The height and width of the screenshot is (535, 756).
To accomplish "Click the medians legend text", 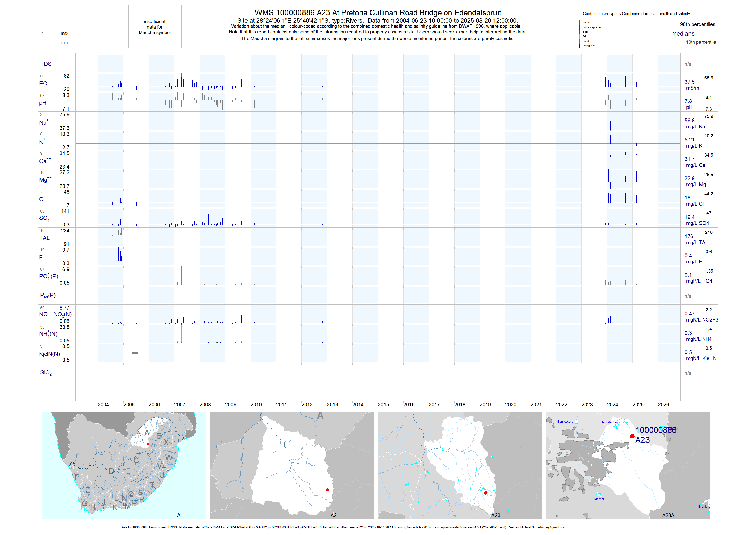I will click(x=683, y=34).
